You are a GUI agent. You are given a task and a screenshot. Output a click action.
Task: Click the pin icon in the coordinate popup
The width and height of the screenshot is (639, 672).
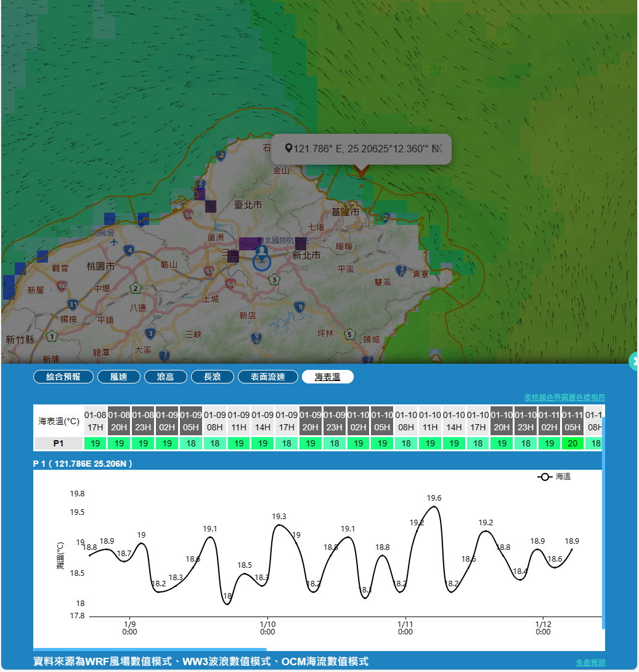(x=288, y=149)
